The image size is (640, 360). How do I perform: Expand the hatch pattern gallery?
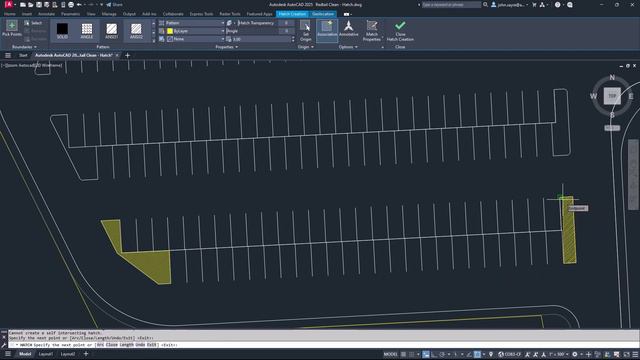[x=154, y=40]
